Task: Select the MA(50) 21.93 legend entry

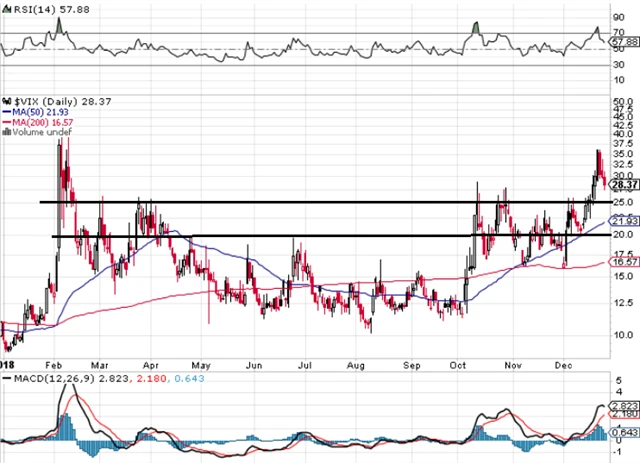Action: click(37, 111)
